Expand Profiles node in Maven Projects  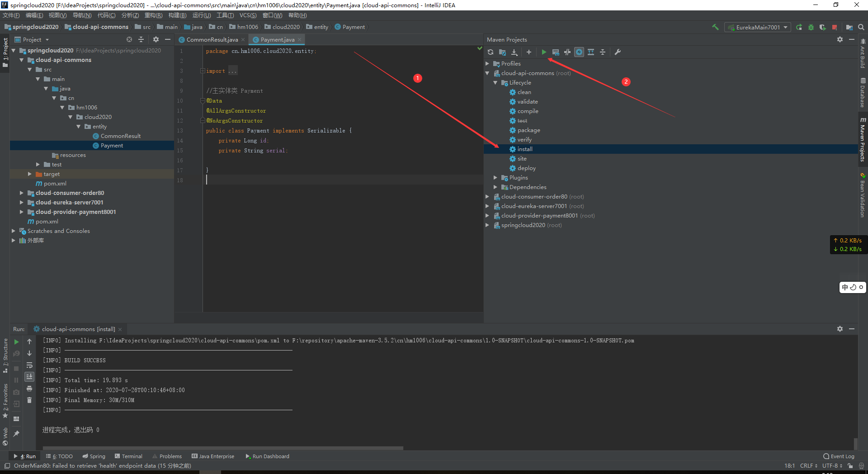[x=487, y=64]
